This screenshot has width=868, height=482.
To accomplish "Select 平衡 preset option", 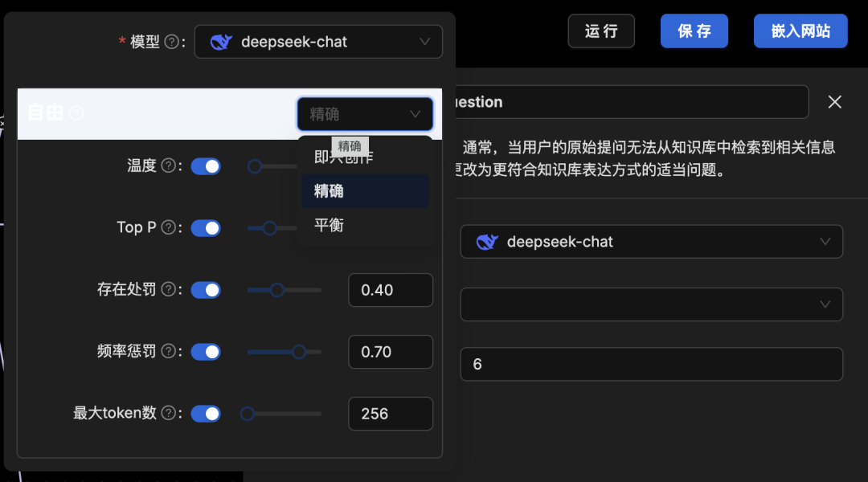I will point(365,225).
